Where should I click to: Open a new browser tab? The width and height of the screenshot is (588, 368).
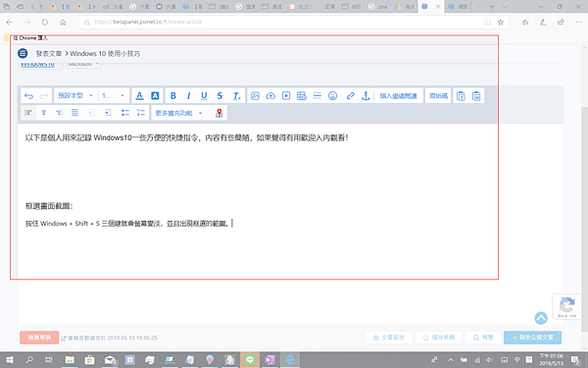[492, 7]
